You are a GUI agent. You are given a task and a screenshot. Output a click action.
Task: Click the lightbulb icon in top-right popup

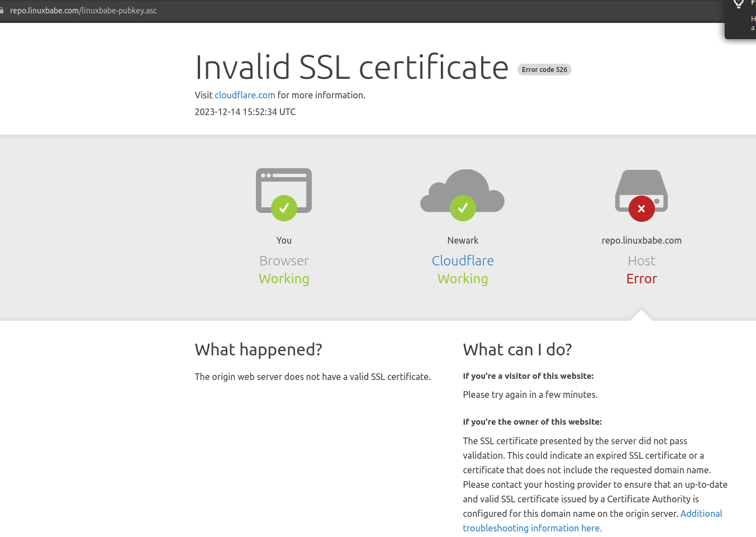point(739,4)
